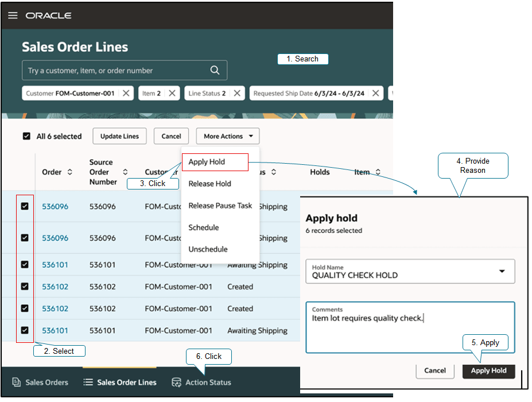532x402 pixels.
Task: Uncheck the first 536102 row checkbox
Action: click(25, 286)
